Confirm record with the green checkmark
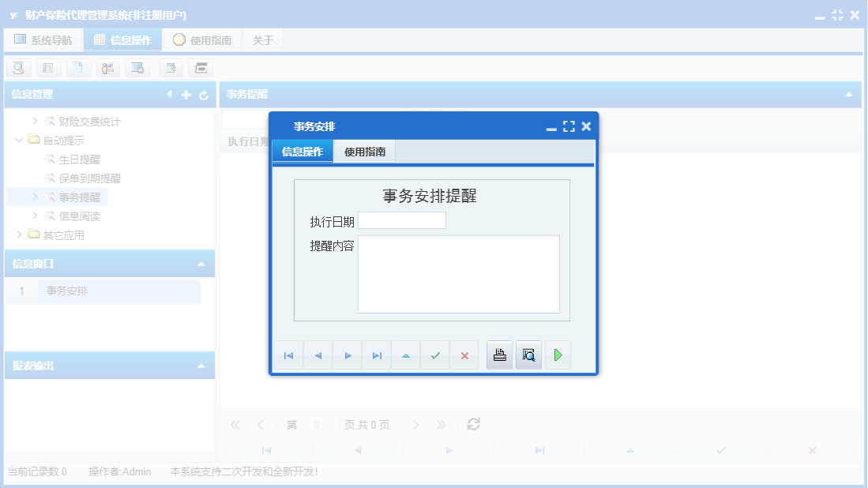Image resolution: width=868 pixels, height=488 pixels. click(x=434, y=355)
